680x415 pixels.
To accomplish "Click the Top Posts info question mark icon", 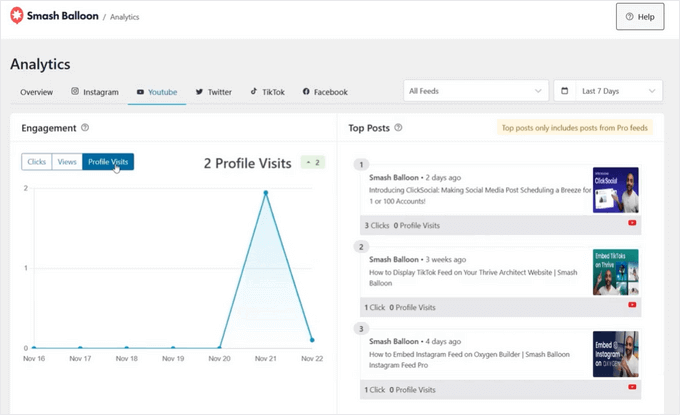I will click(399, 128).
